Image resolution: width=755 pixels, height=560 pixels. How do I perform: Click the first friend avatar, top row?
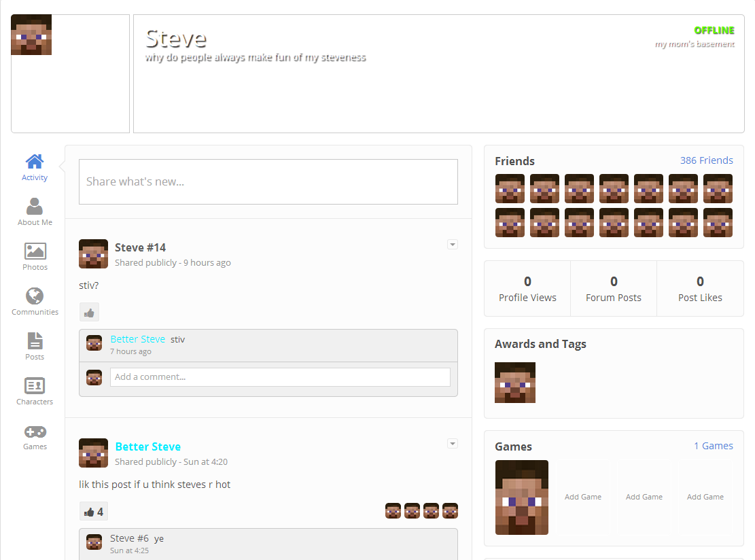pos(510,189)
